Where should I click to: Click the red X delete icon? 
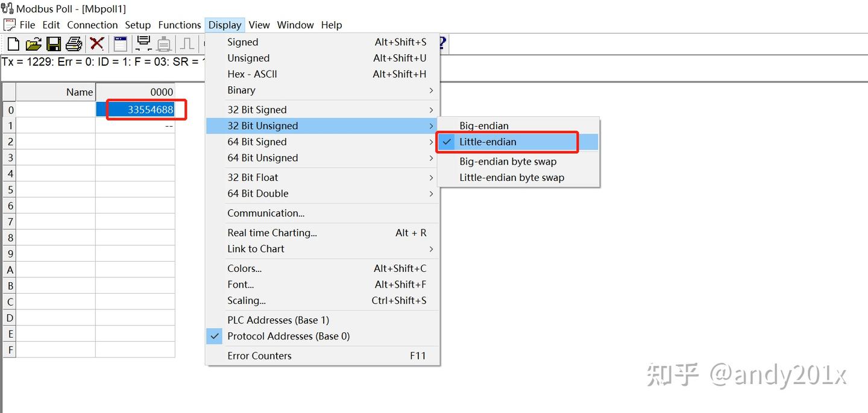(x=96, y=43)
